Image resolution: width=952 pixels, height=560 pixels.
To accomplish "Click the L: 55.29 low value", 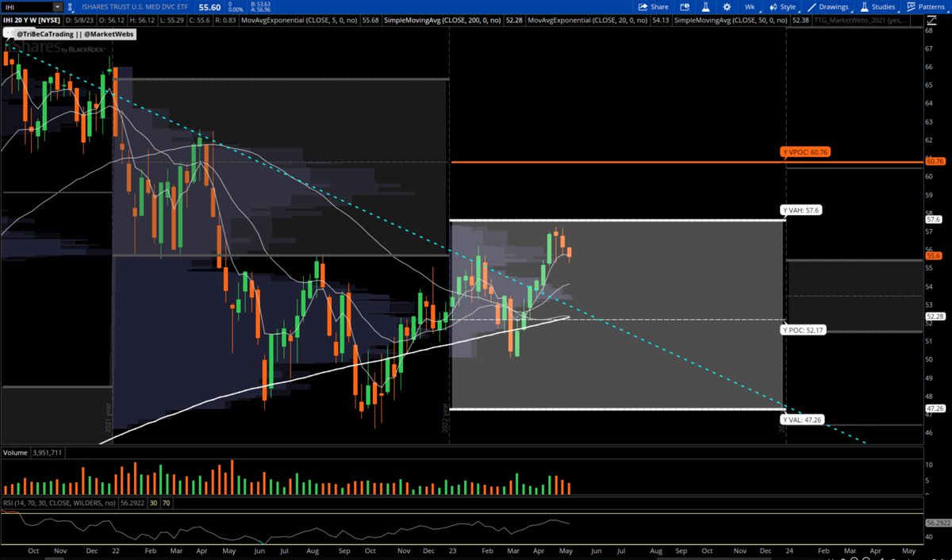I will (x=173, y=21).
